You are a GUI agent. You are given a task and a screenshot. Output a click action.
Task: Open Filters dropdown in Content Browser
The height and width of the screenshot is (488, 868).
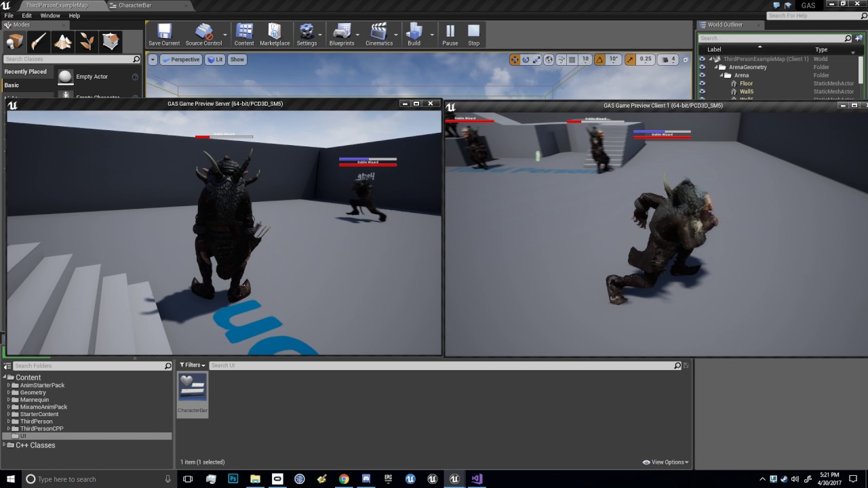[x=193, y=365]
